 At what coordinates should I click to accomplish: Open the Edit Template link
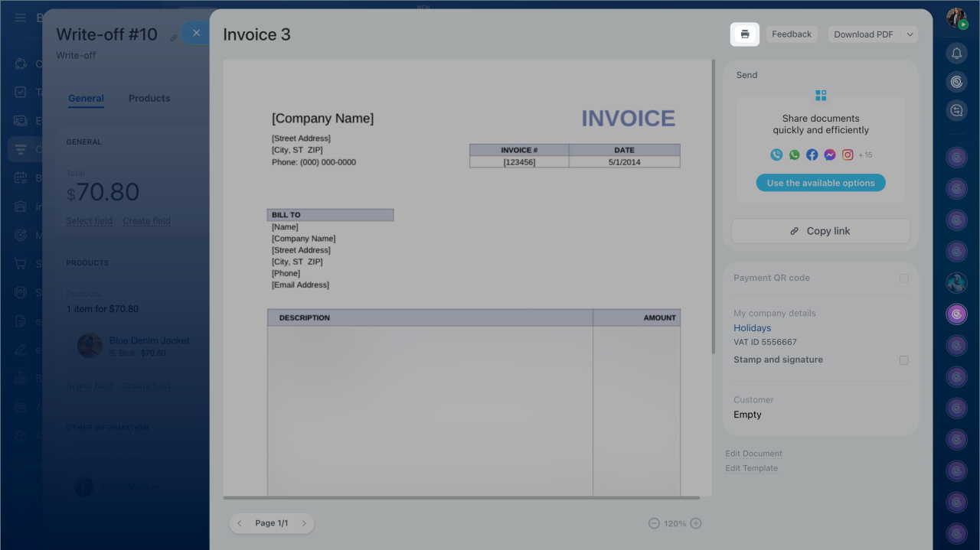pyautogui.click(x=751, y=468)
